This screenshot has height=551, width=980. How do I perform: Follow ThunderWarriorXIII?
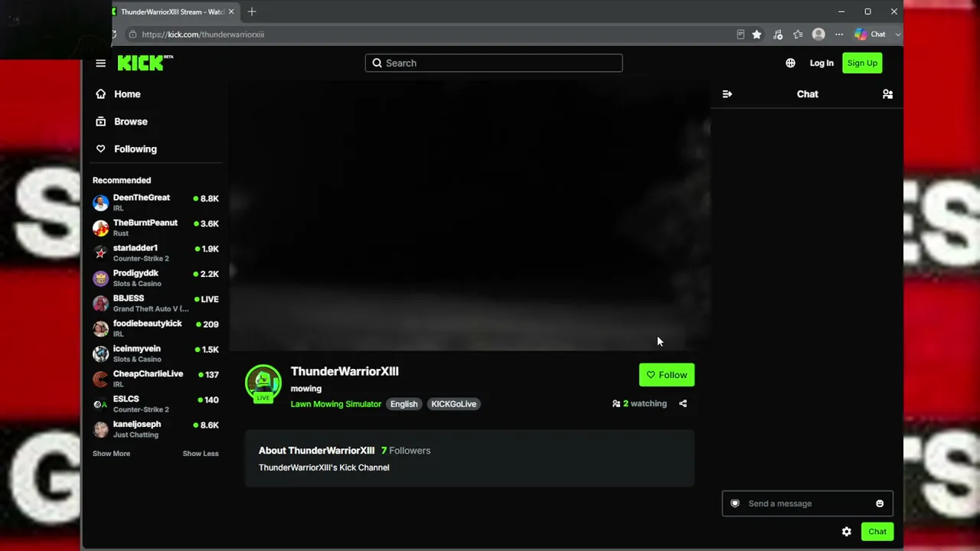click(667, 375)
